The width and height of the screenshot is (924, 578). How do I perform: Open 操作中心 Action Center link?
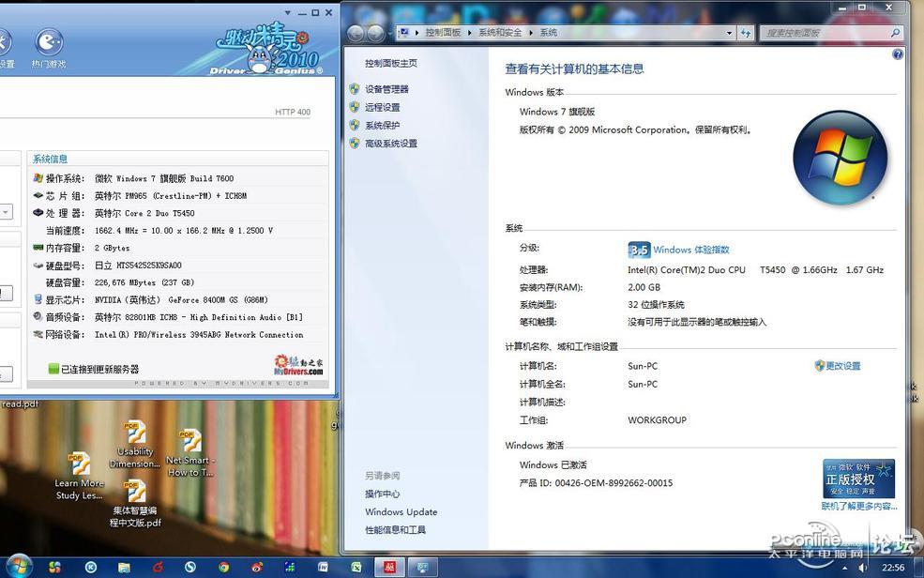(x=383, y=494)
